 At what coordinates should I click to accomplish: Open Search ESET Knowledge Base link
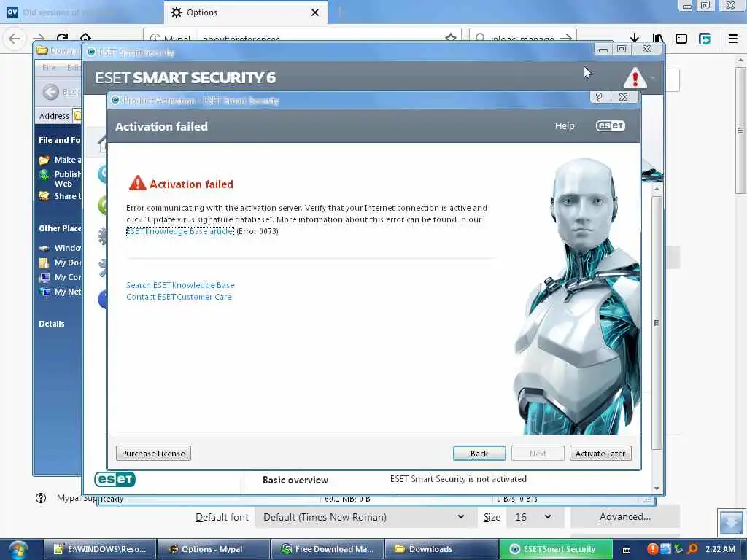[180, 285]
